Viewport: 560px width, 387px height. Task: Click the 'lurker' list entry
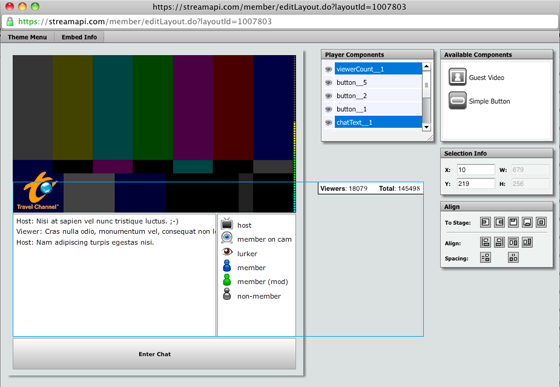click(x=239, y=252)
